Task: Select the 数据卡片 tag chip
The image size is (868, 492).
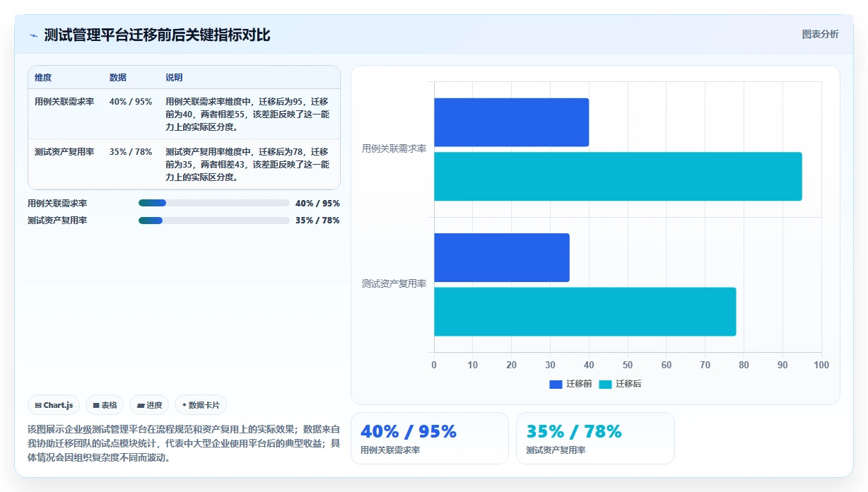Action: click(x=201, y=405)
